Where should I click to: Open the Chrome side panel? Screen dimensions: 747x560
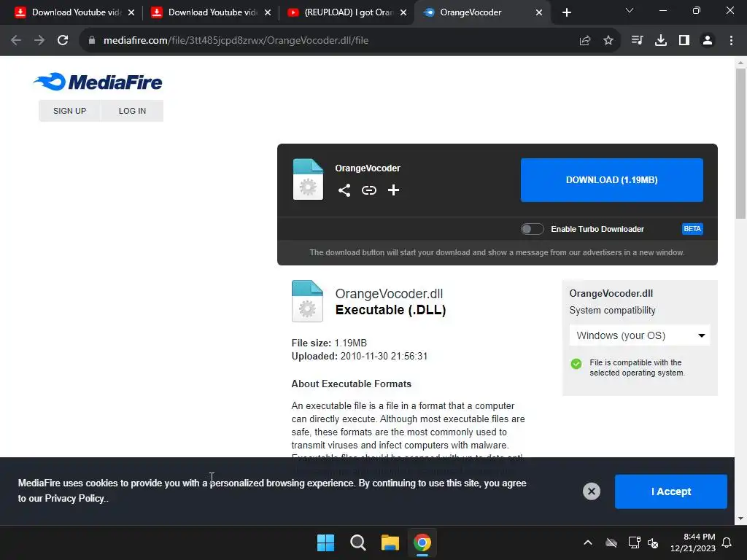pos(684,41)
